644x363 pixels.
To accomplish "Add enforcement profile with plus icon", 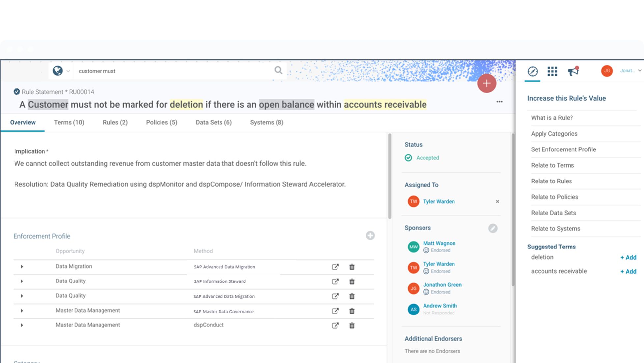I will click(370, 236).
